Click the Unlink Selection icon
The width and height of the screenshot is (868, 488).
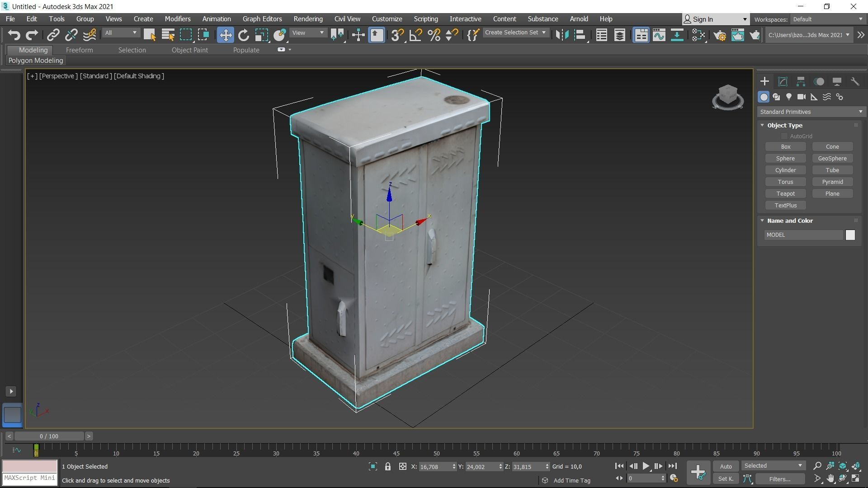71,35
